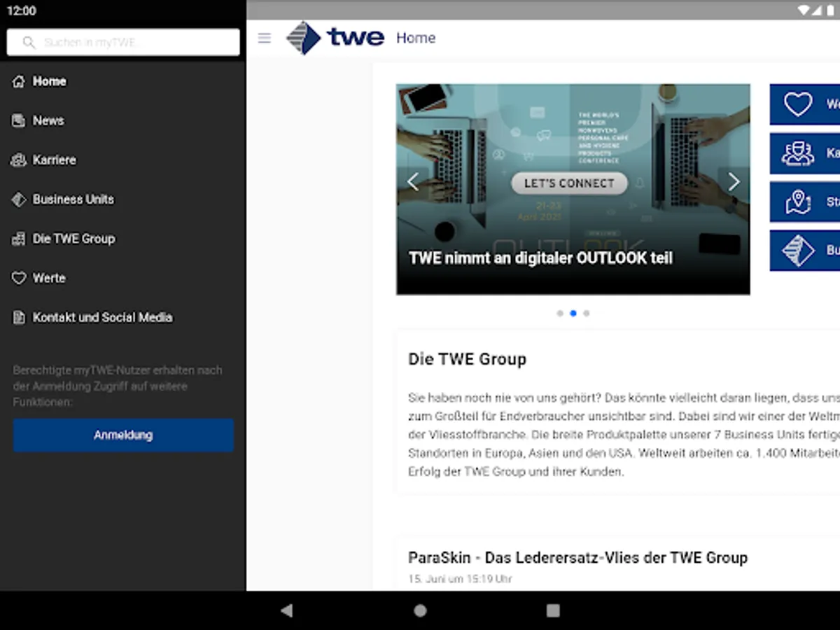The height and width of the screenshot is (630, 840).
Task: Open Kontakt und Social Media entry
Action: tap(103, 318)
